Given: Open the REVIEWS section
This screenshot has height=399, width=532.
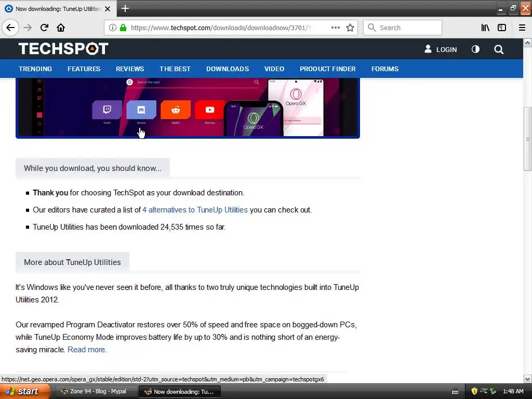Looking at the screenshot, I should 130,69.
